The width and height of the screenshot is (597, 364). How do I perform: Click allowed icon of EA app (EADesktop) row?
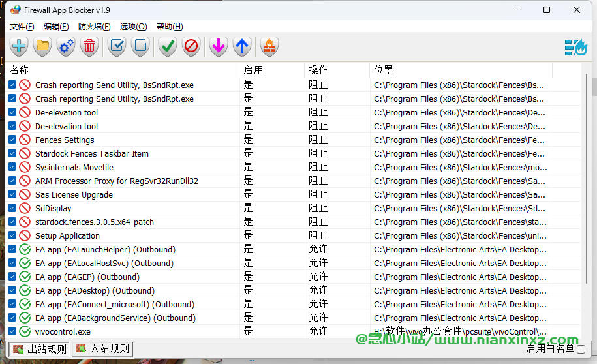25,290
